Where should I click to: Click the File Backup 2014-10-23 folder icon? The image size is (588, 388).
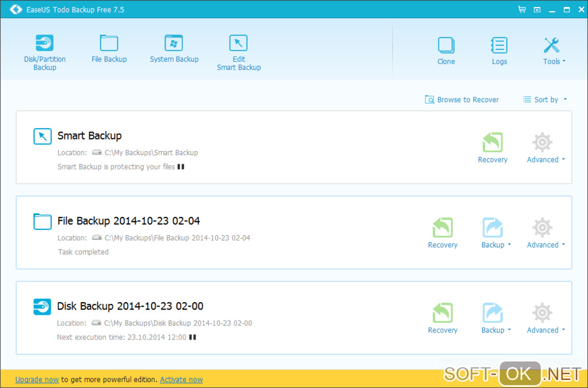click(43, 221)
